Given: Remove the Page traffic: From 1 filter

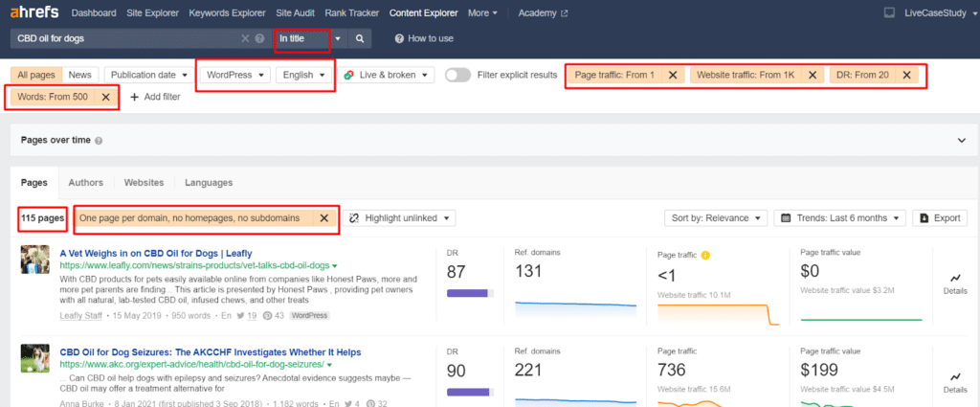Looking at the screenshot, I should tap(673, 75).
